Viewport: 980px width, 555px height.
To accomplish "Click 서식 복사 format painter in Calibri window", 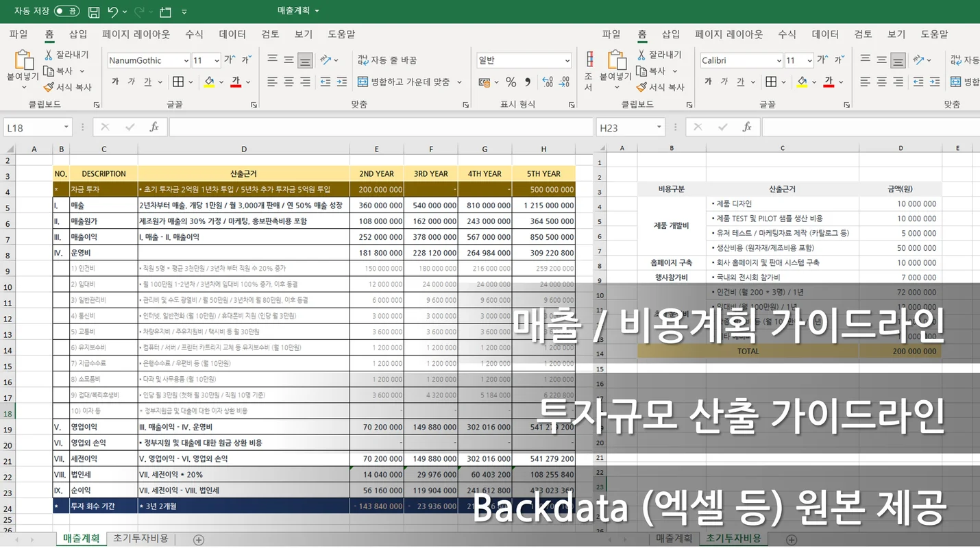I will point(660,87).
